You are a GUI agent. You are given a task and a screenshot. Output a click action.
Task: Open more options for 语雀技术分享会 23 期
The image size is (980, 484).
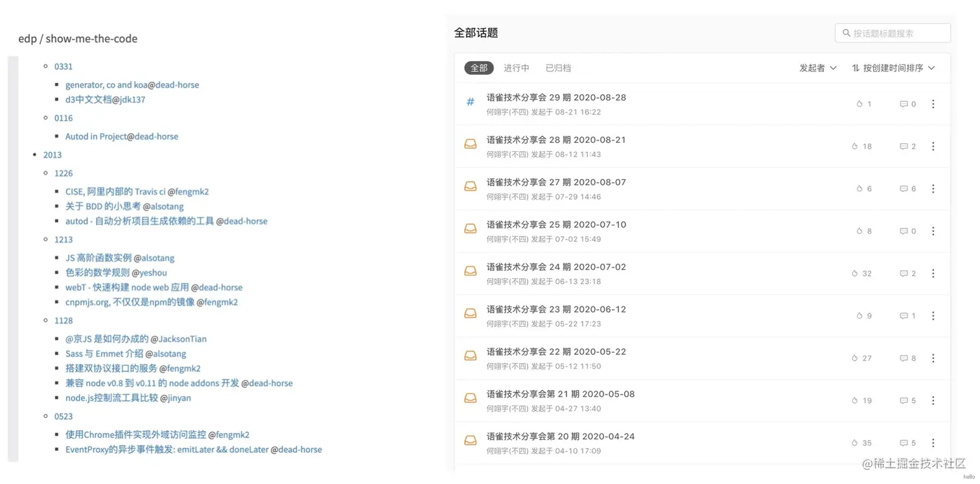pos(933,316)
